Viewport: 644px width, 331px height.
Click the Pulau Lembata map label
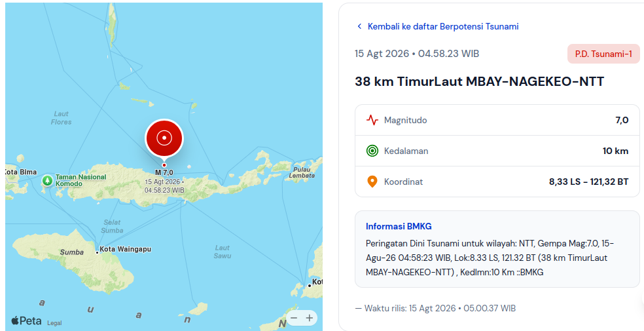[302, 172]
